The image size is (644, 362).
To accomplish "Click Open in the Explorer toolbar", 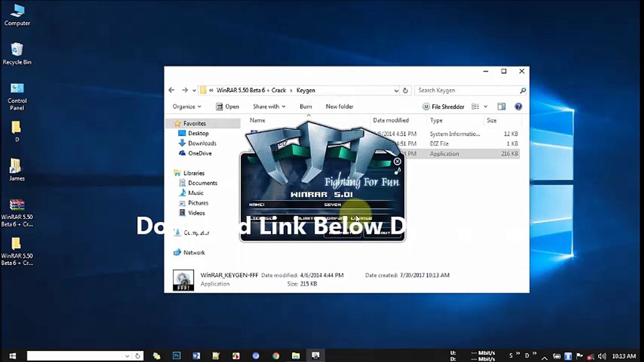I will [227, 107].
